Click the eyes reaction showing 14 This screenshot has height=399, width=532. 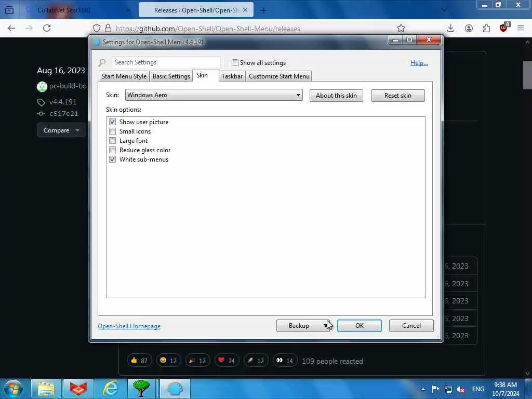pyautogui.click(x=285, y=361)
